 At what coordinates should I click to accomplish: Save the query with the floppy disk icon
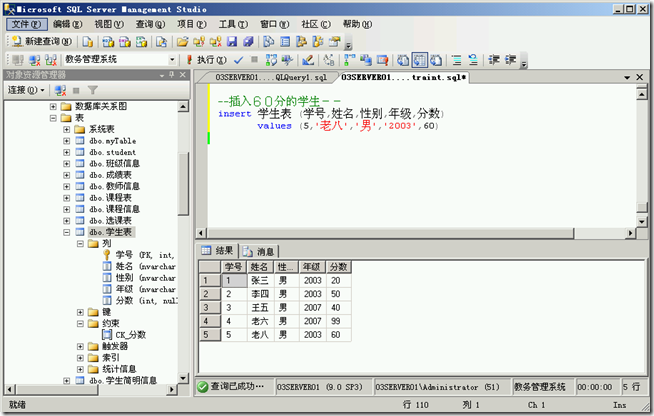(232, 41)
